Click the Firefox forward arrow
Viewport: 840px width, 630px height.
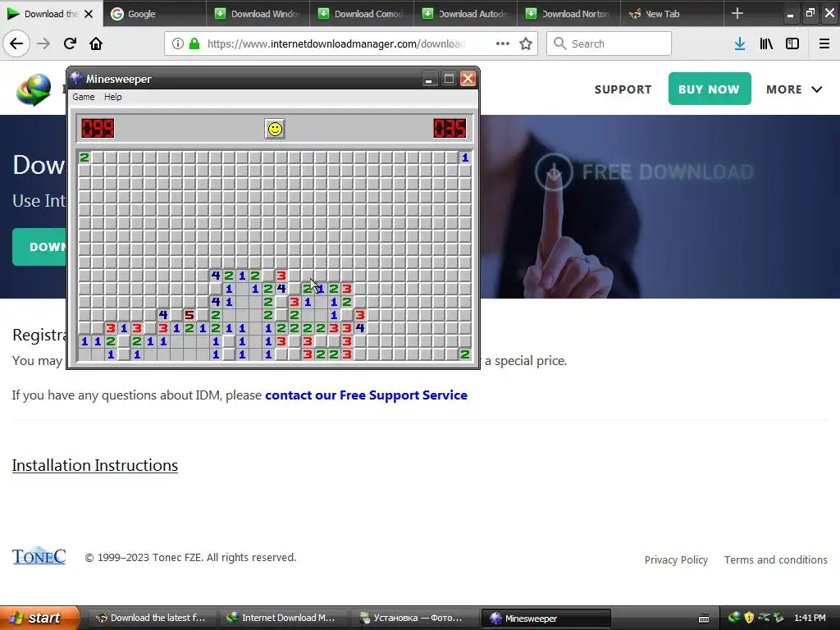(x=43, y=43)
